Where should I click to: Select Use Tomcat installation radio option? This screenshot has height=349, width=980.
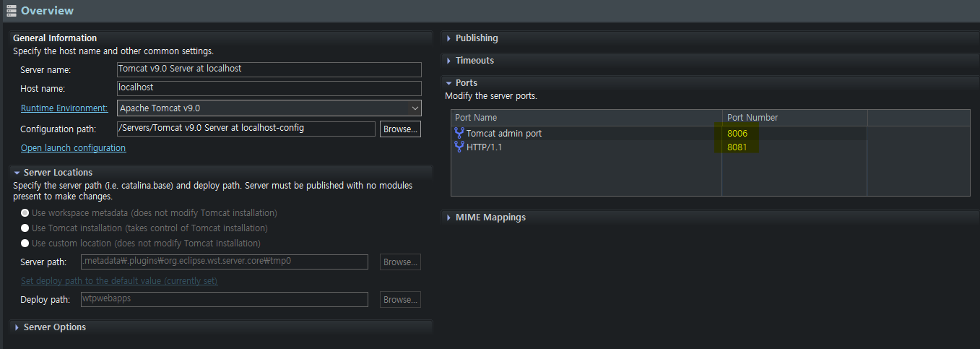click(x=25, y=228)
